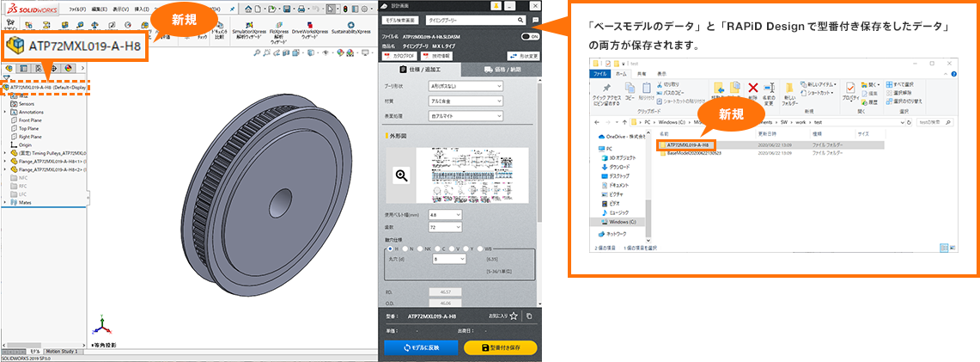Select BaseModel folder in Explorer file list

pyautogui.click(x=692, y=152)
